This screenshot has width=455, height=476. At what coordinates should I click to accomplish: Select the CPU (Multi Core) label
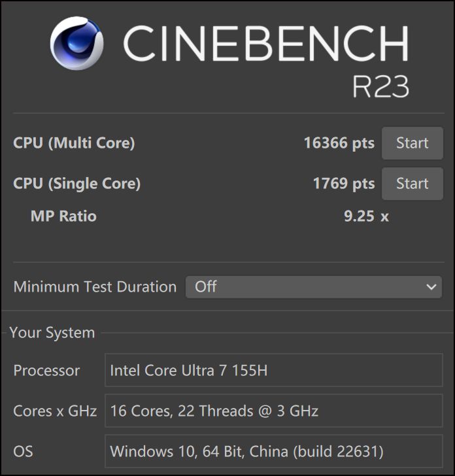(74, 143)
